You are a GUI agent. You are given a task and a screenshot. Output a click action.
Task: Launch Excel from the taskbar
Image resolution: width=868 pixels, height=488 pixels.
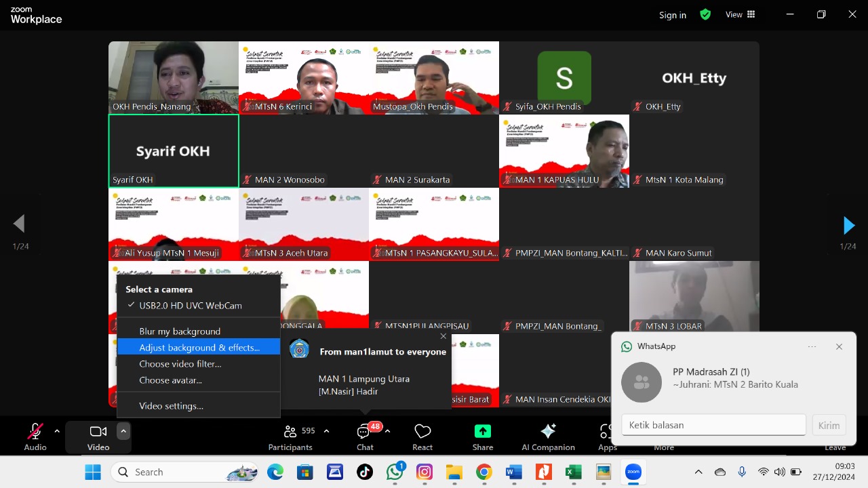[x=573, y=472]
